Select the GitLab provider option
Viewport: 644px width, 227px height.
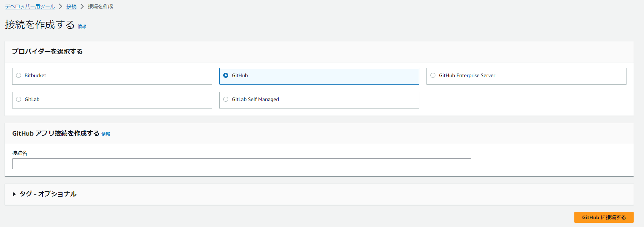pyautogui.click(x=19, y=99)
